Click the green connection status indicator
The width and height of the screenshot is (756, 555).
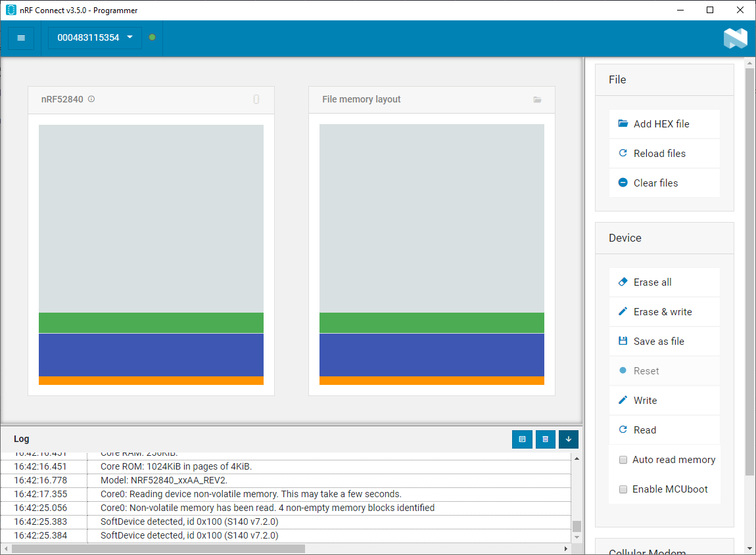pos(153,37)
